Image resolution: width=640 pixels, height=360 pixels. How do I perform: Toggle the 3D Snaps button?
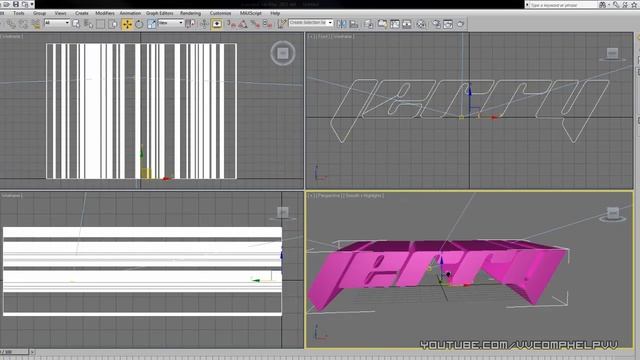click(x=231, y=24)
